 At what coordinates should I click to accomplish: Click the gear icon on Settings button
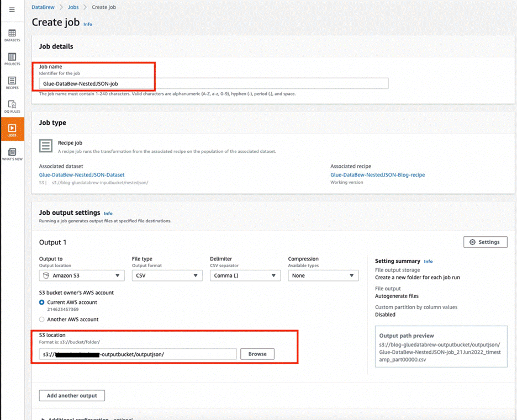(472, 242)
